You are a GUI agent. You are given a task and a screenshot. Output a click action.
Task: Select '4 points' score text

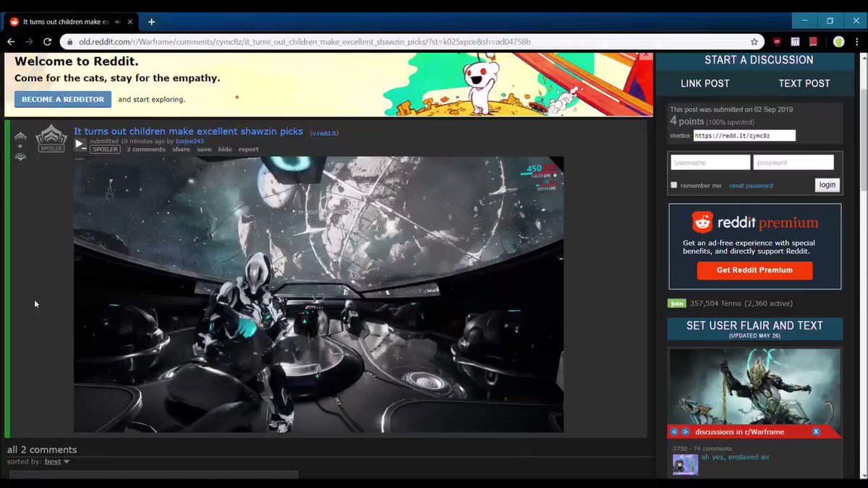coord(686,121)
